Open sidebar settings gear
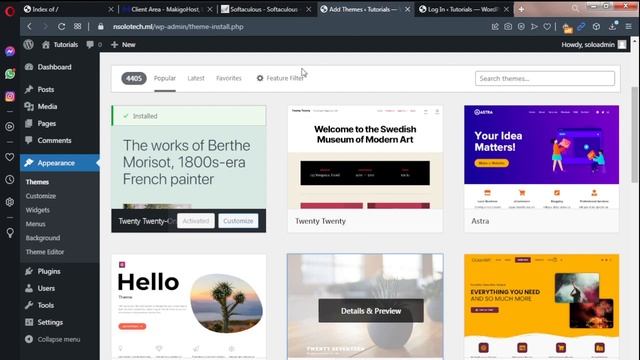Screen dimensions: 640x360 [x=10, y=202]
